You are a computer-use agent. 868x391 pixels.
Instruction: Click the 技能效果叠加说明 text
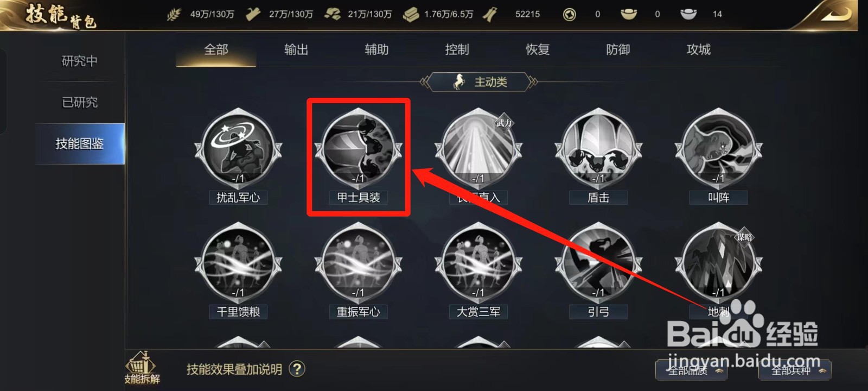tap(234, 370)
